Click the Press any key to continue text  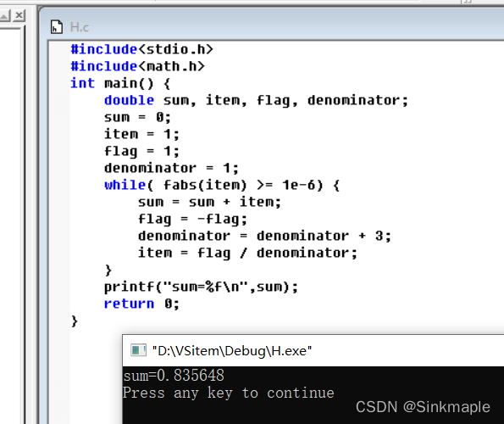(x=229, y=393)
